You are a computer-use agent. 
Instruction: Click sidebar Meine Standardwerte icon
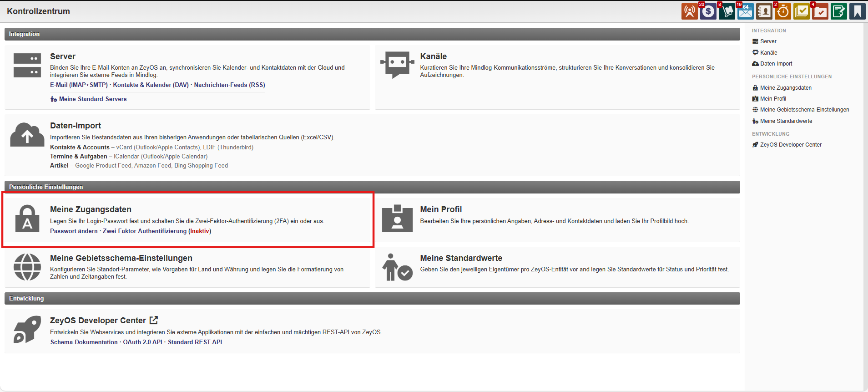coord(755,121)
